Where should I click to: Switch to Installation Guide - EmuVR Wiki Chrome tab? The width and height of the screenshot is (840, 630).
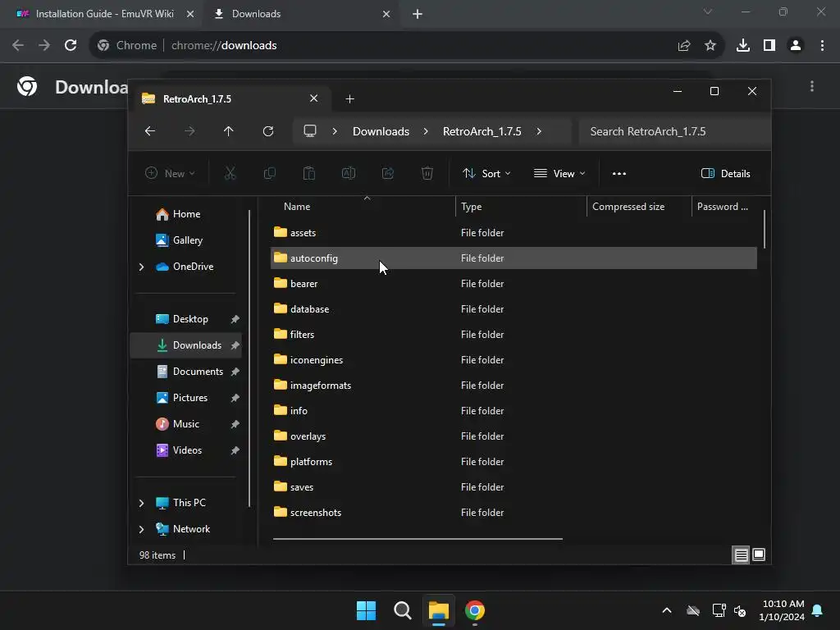(x=99, y=14)
